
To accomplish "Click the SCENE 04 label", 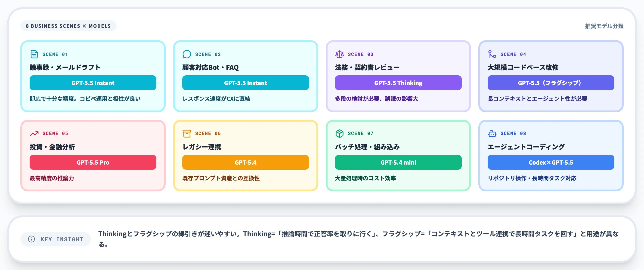I will [513, 54].
